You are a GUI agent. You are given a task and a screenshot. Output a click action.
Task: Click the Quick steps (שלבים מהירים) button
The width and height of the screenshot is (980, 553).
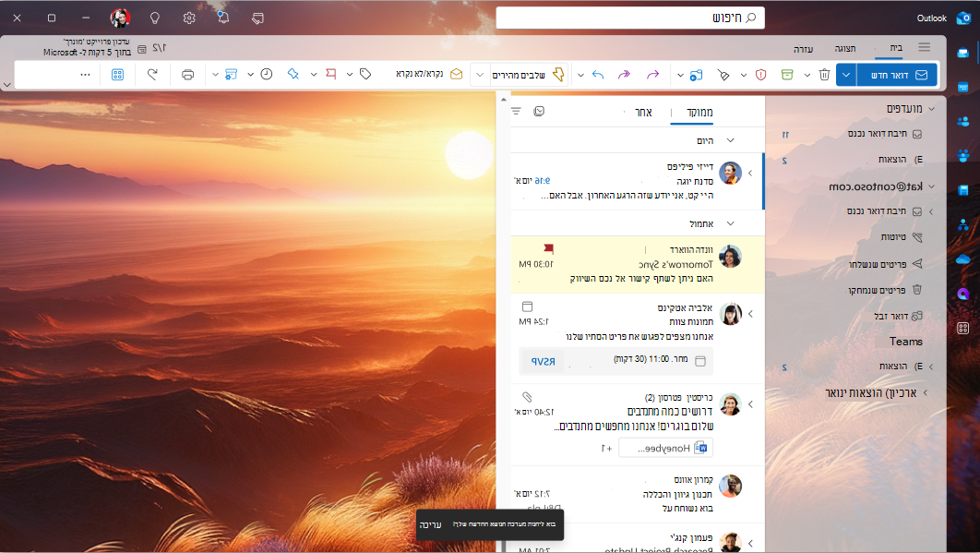click(529, 75)
